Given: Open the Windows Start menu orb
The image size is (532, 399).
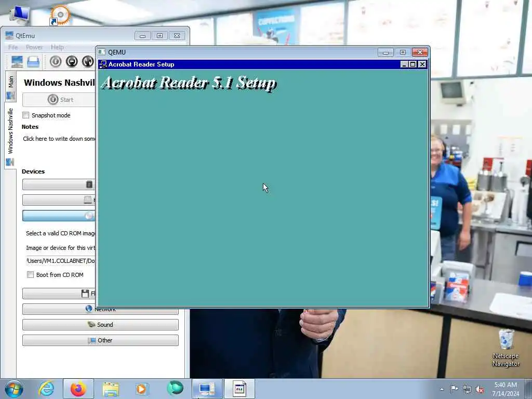Looking at the screenshot, I should [x=14, y=389].
